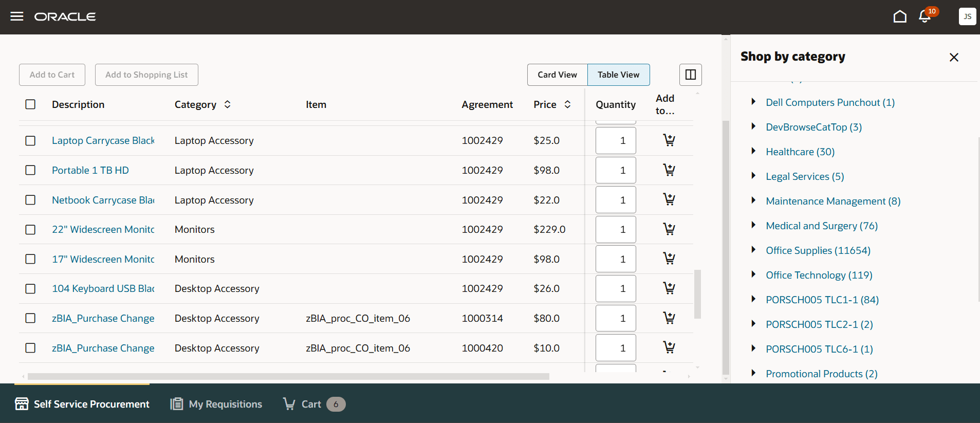Switch to Card View
This screenshot has width=980, height=423.
558,75
